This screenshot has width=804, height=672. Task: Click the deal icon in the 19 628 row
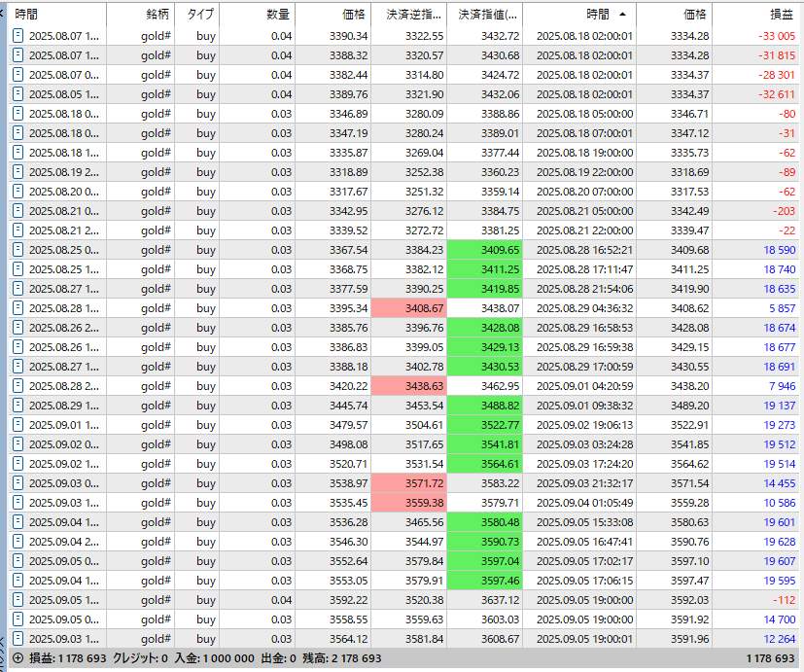coord(17,542)
